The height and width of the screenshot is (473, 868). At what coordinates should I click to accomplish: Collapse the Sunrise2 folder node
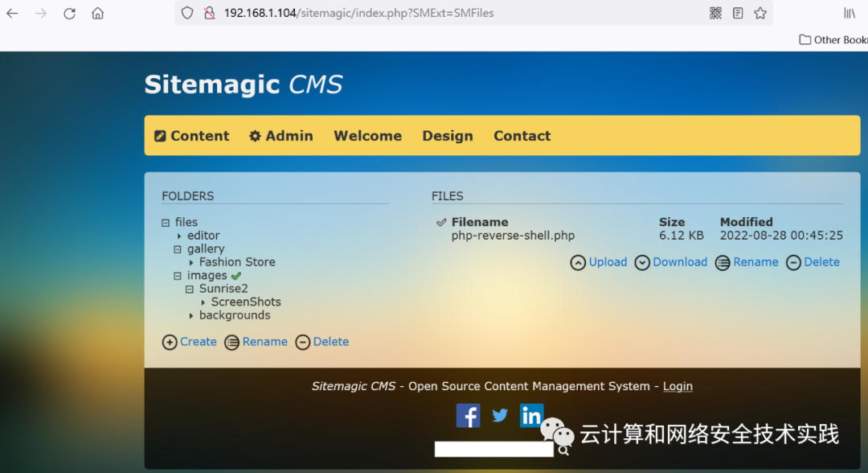[x=190, y=289]
